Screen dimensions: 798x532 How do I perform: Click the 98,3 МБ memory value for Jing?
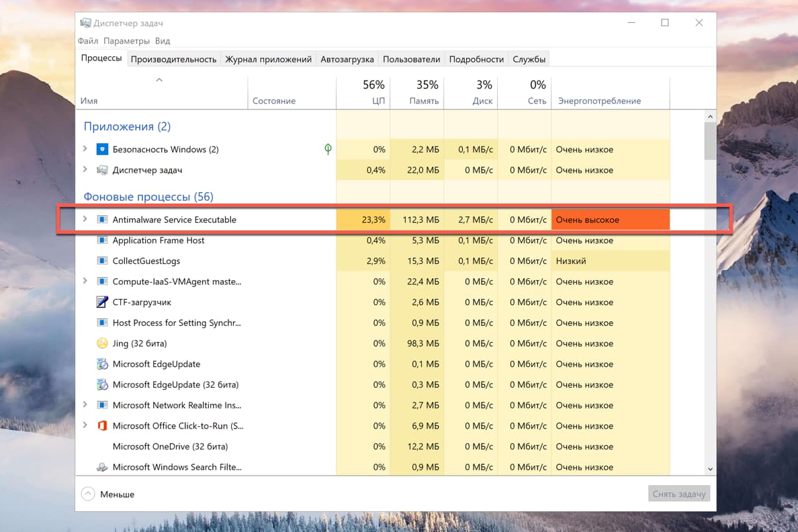coord(423,344)
